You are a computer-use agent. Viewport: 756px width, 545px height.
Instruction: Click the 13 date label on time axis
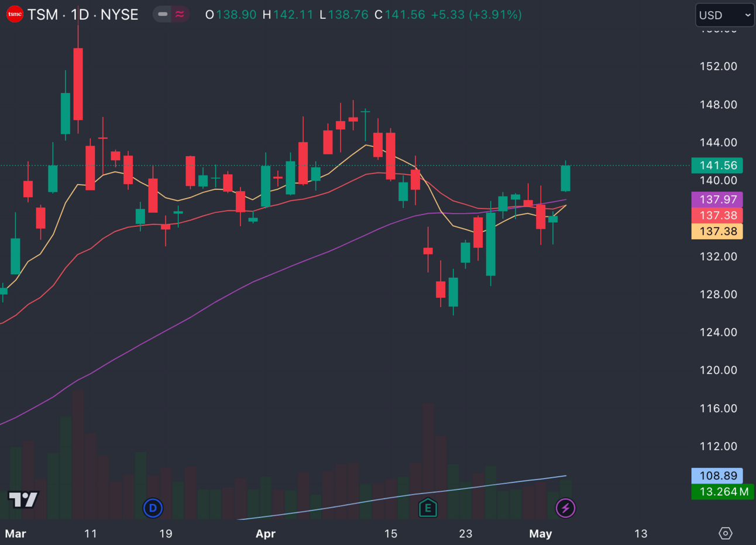tap(641, 533)
